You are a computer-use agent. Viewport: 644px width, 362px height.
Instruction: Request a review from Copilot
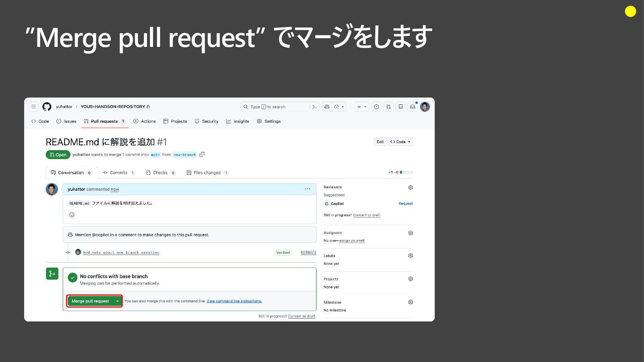406,203
